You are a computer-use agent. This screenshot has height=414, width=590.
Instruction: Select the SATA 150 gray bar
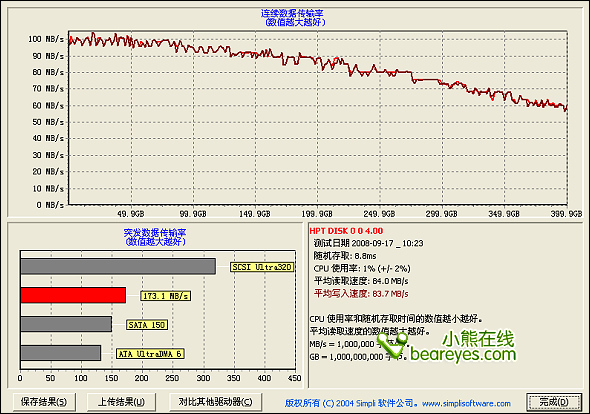66,324
